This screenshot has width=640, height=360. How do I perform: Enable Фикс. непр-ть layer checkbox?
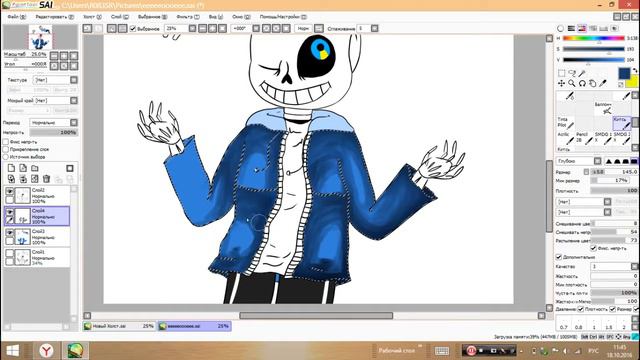pos(6,142)
